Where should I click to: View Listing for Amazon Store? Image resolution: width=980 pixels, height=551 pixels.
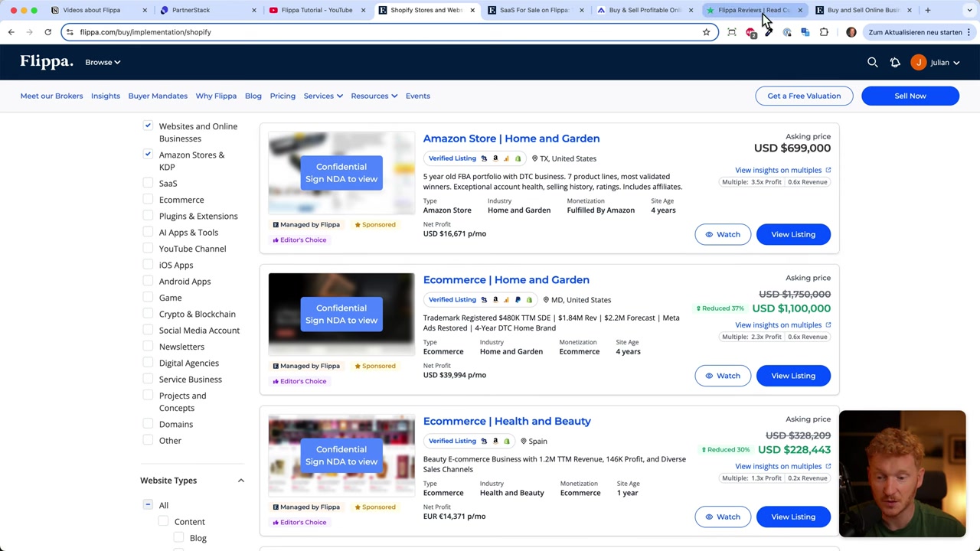pyautogui.click(x=793, y=234)
